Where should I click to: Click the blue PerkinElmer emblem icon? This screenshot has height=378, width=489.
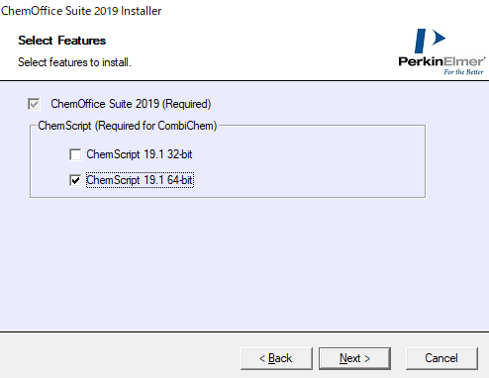tap(430, 41)
